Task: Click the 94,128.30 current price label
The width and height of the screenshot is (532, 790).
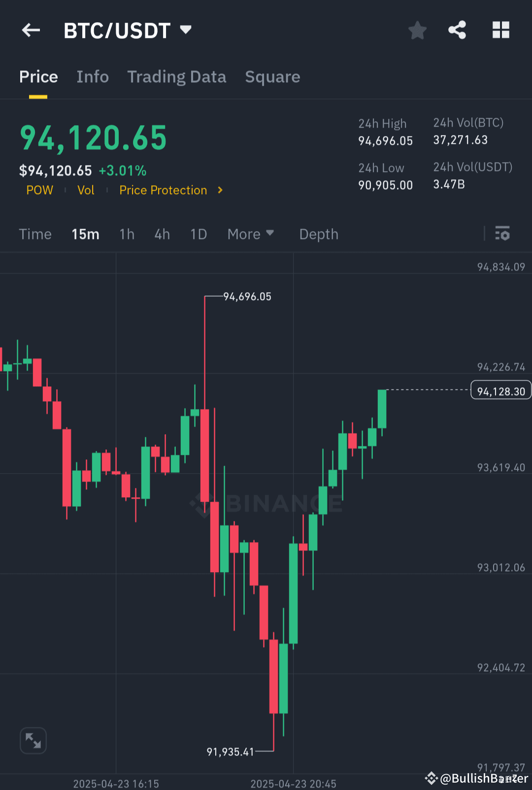Action: click(500, 390)
